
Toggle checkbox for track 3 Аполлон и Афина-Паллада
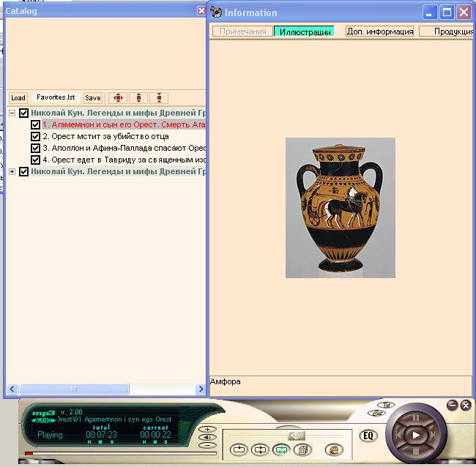35,148
